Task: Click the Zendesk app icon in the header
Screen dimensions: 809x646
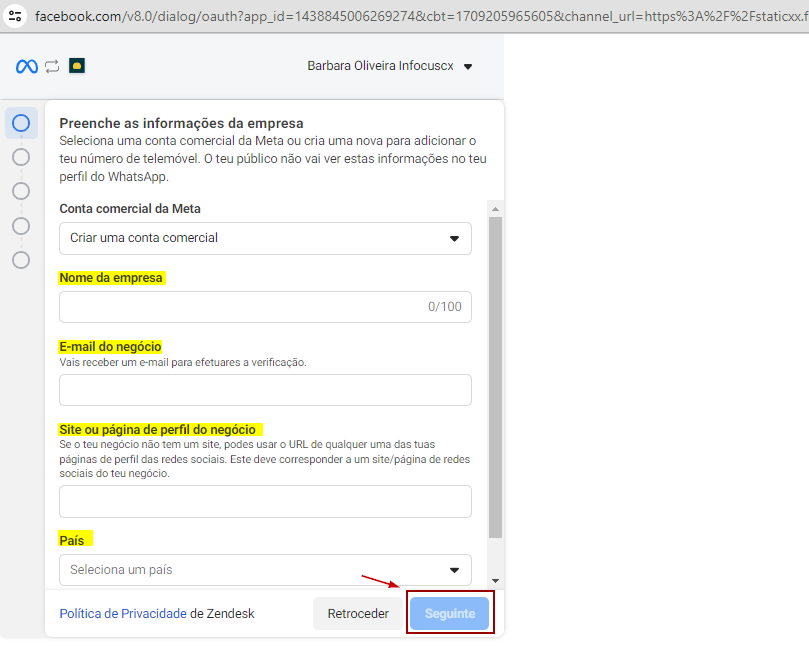Action: point(77,66)
